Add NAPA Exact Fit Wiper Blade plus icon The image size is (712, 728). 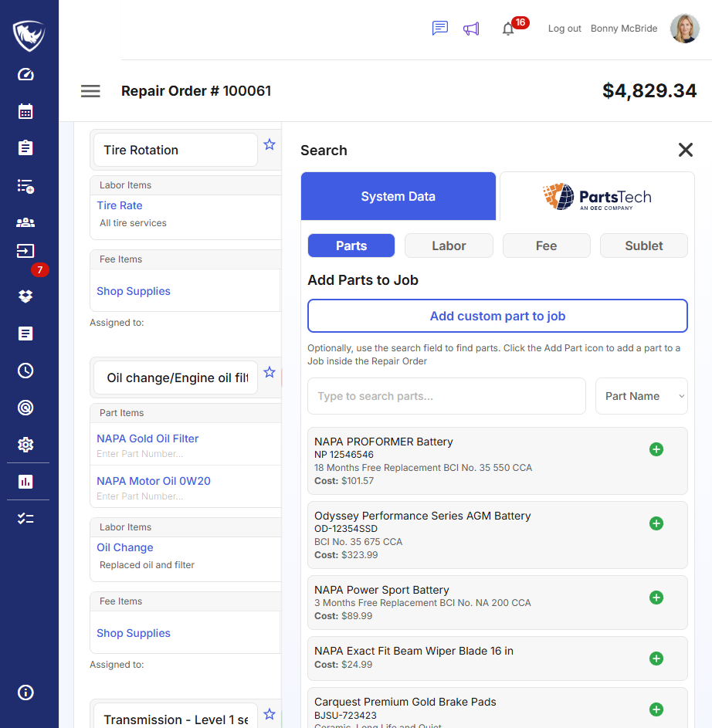click(x=656, y=659)
